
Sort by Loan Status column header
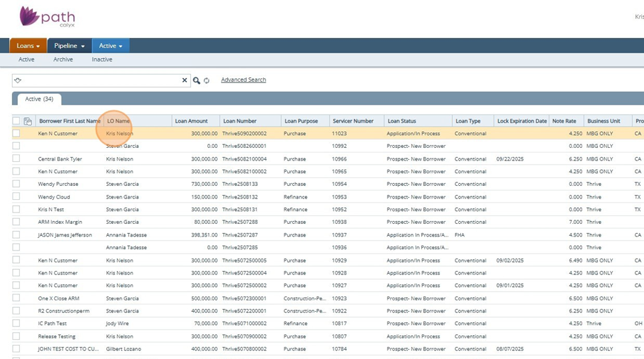[x=402, y=121]
